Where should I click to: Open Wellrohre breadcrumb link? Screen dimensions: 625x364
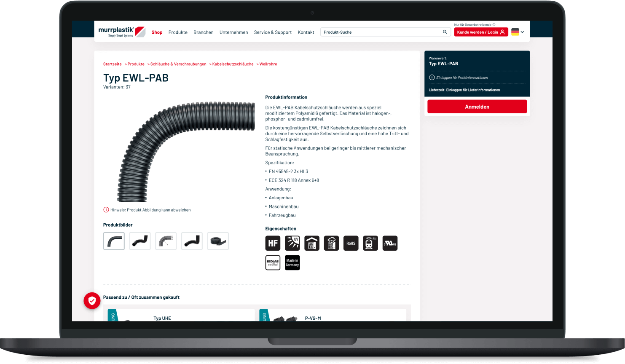tap(268, 64)
